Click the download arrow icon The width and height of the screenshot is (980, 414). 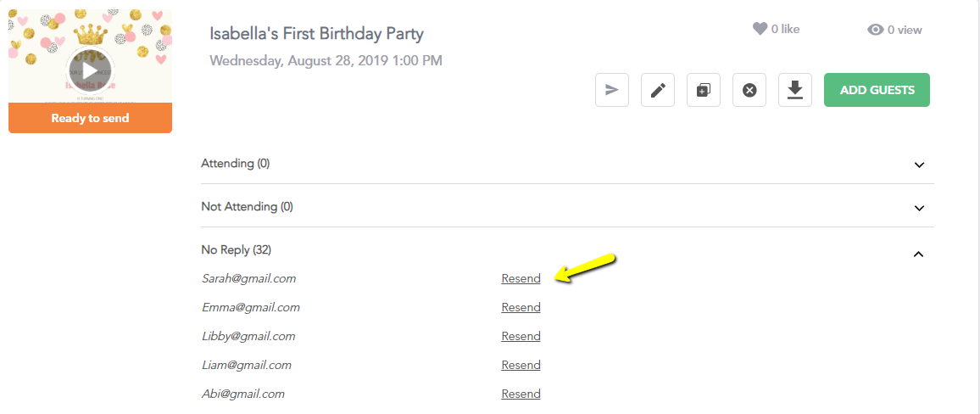coord(794,90)
